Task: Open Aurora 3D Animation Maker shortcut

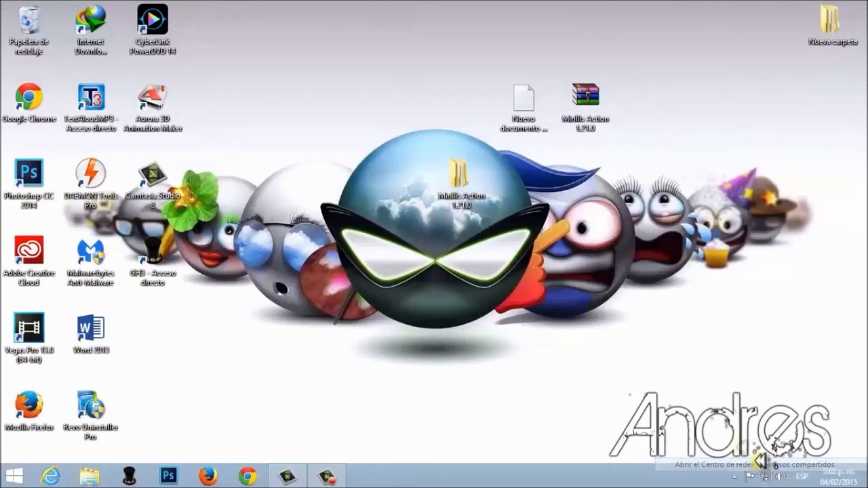Action: click(x=153, y=108)
